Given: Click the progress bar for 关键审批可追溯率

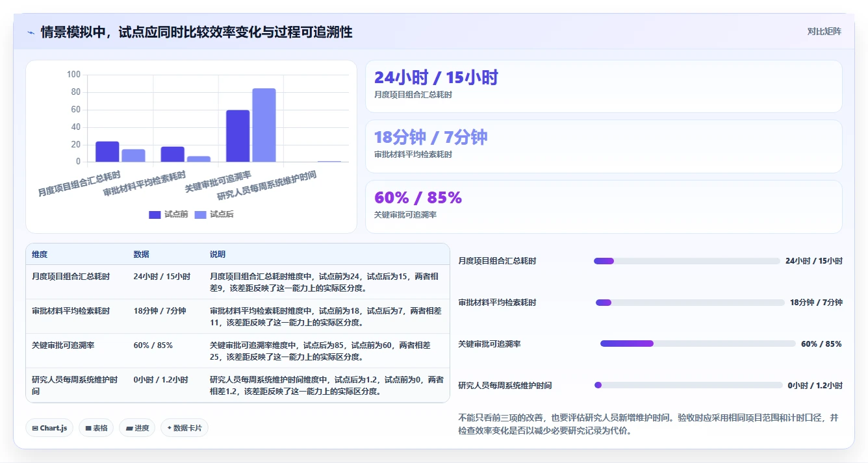Looking at the screenshot, I should [x=698, y=344].
